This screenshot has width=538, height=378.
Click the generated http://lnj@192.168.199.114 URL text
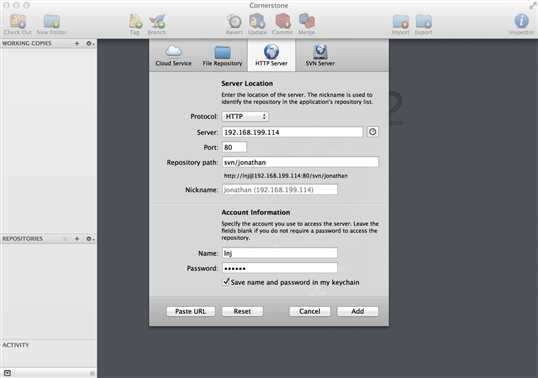click(x=285, y=176)
